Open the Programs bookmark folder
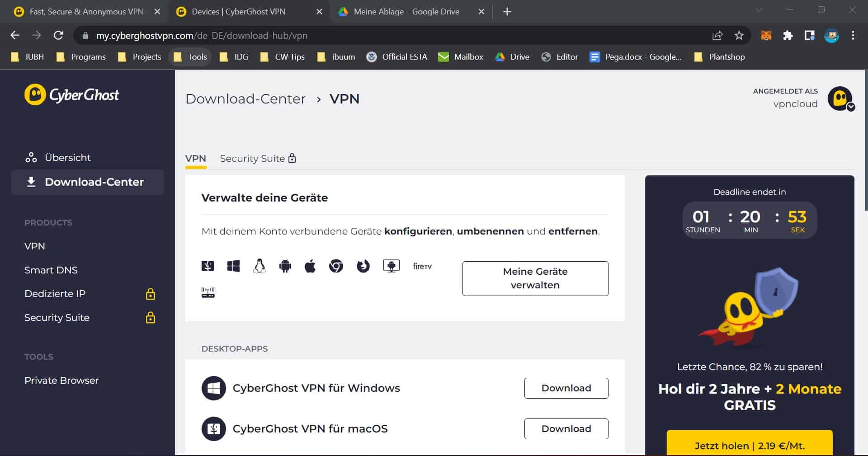Image resolution: width=868 pixels, height=456 pixels. point(80,57)
